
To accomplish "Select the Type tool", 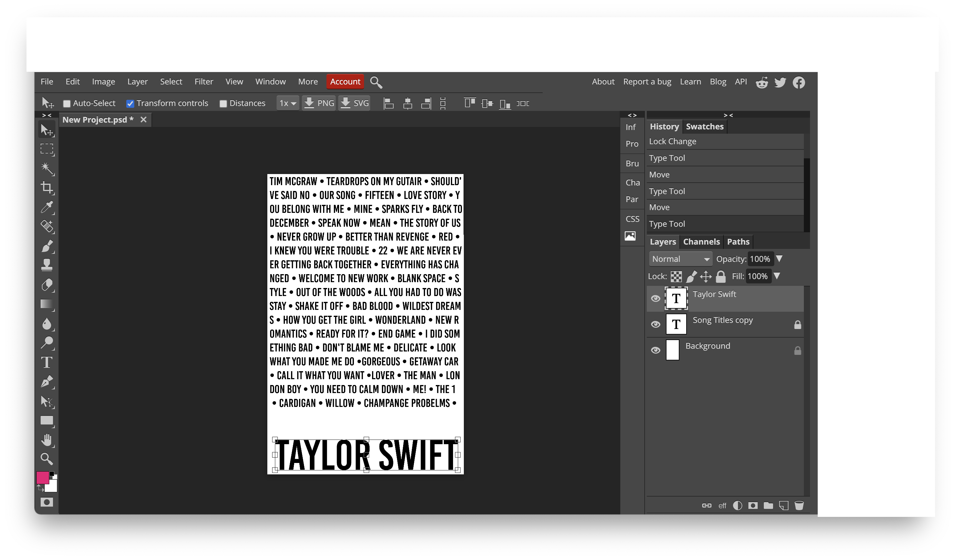I will coord(47,362).
